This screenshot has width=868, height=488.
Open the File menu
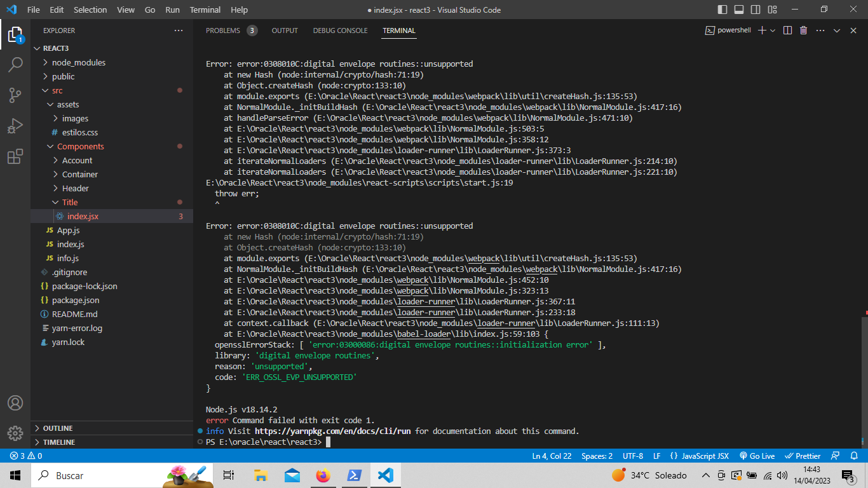click(34, 10)
